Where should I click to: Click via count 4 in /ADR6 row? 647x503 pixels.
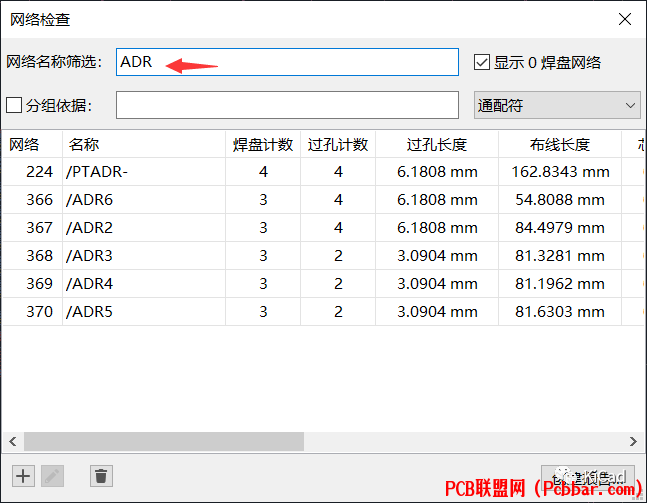pos(338,200)
